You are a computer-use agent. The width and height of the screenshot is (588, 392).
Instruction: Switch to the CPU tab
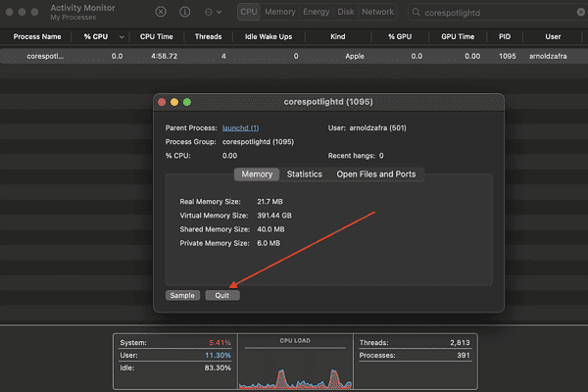(249, 12)
